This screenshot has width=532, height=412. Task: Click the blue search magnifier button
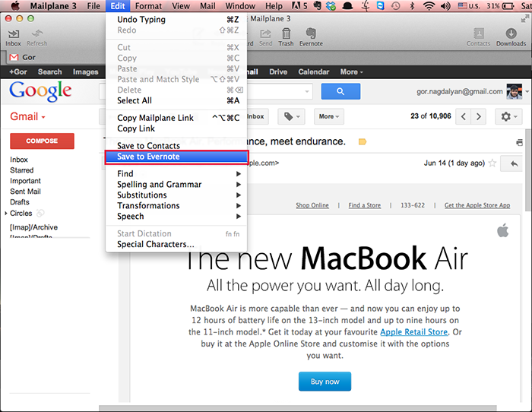tap(340, 91)
